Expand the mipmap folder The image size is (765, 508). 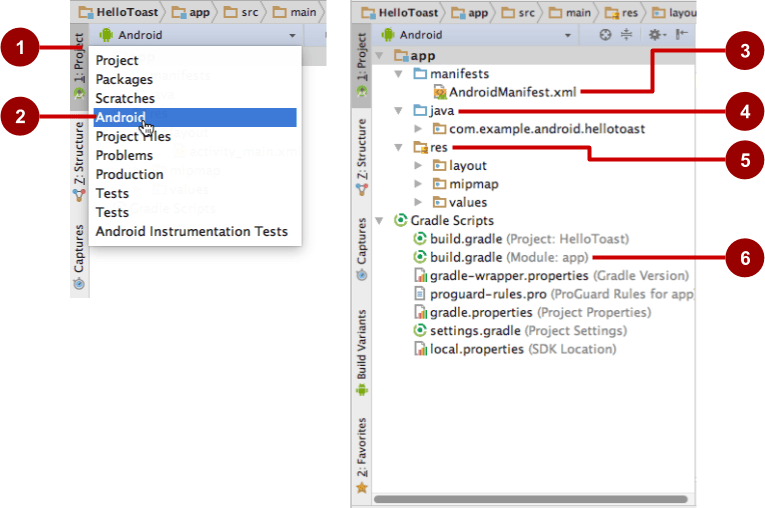point(418,184)
